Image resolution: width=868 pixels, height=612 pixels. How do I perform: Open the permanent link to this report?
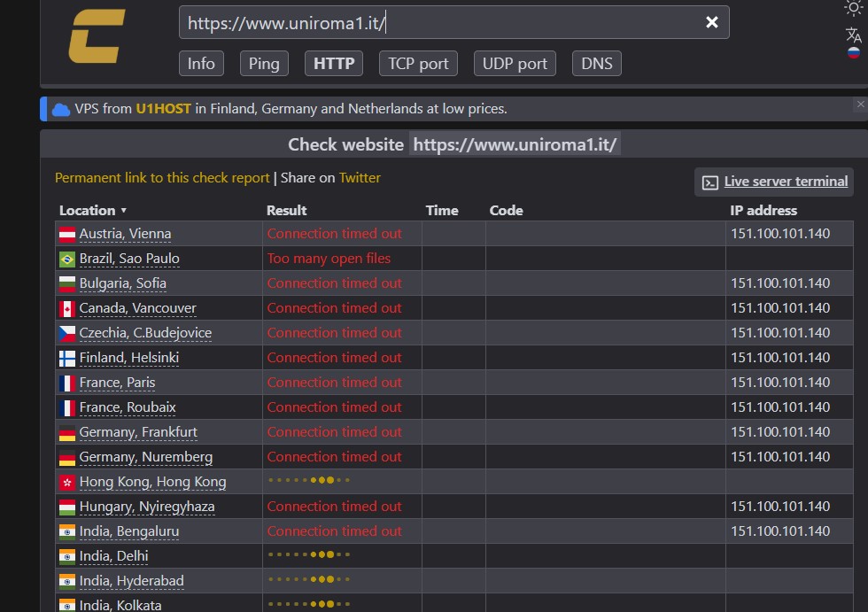(162, 178)
